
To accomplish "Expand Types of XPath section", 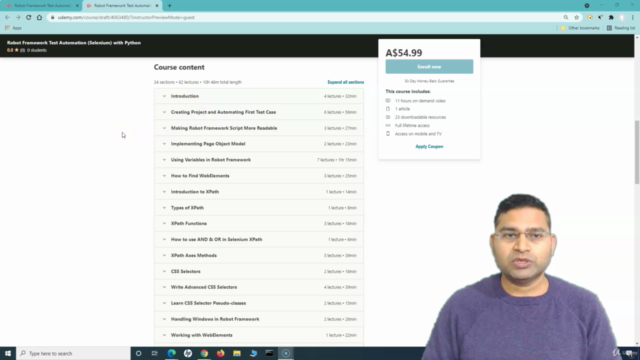I will (259, 208).
